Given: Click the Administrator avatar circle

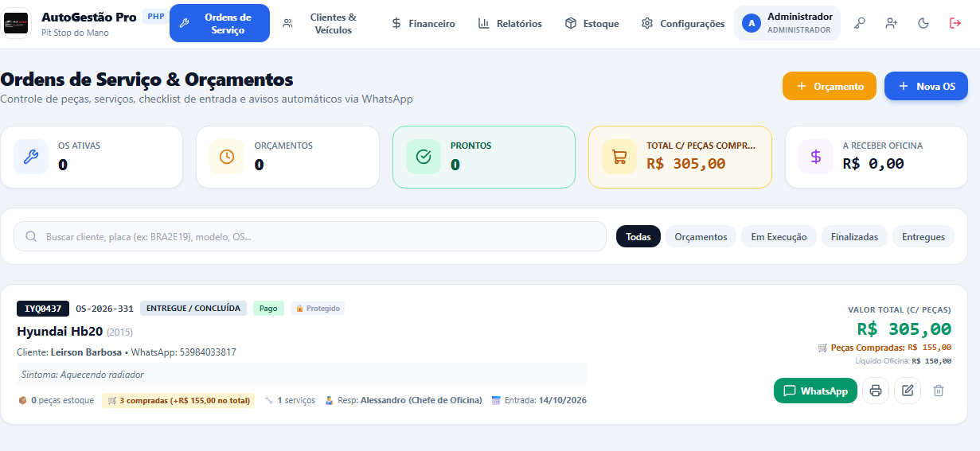Looking at the screenshot, I should tap(751, 23).
